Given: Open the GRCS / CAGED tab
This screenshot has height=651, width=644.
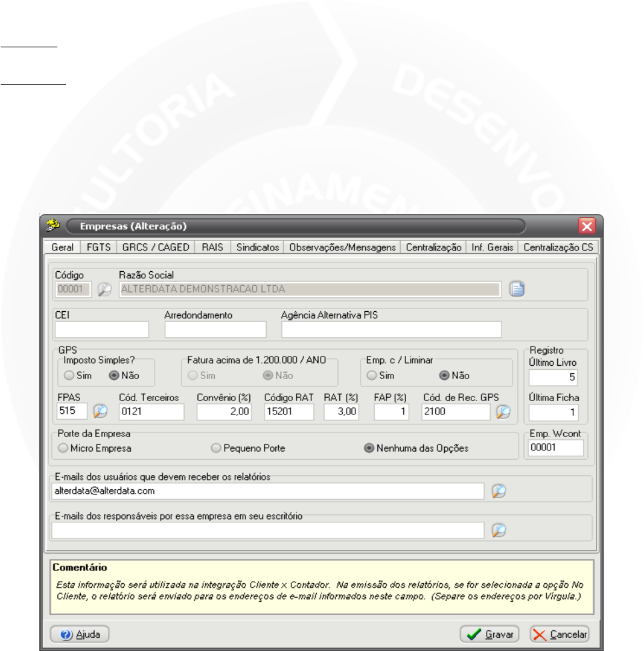Looking at the screenshot, I should point(156,247).
